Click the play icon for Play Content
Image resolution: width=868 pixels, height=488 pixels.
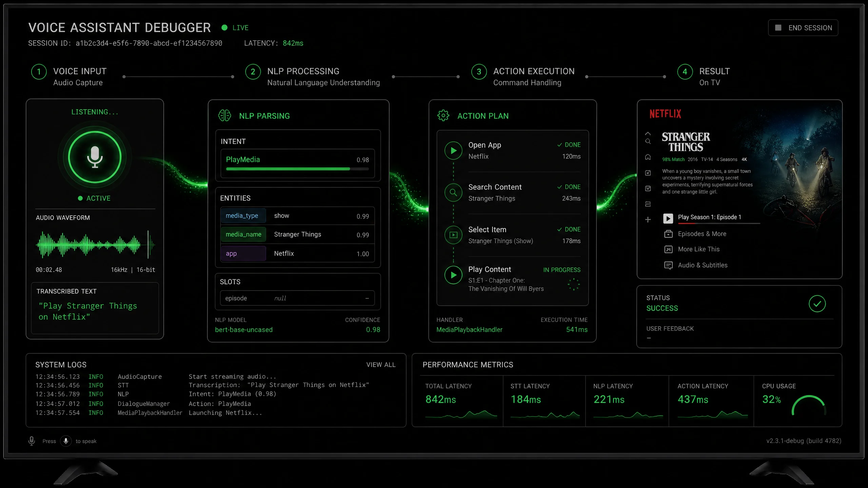[453, 275]
